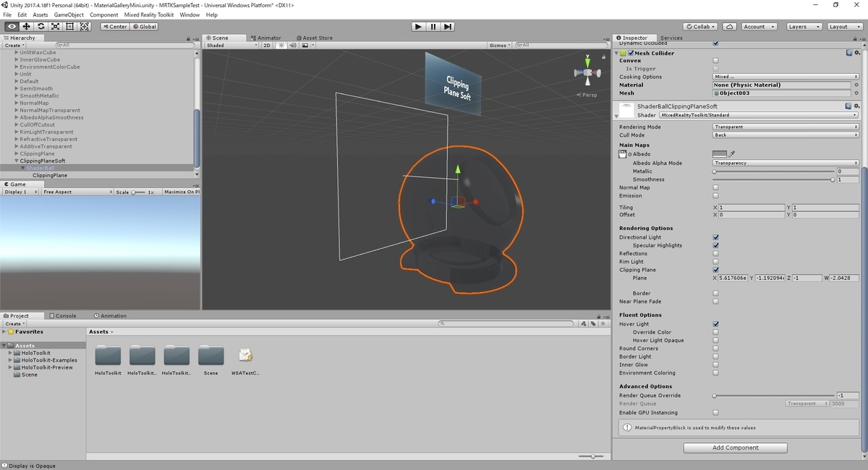The width and height of the screenshot is (868, 470).
Task: Expand the HoloToolkit-Examples folder
Action: (x=11, y=360)
